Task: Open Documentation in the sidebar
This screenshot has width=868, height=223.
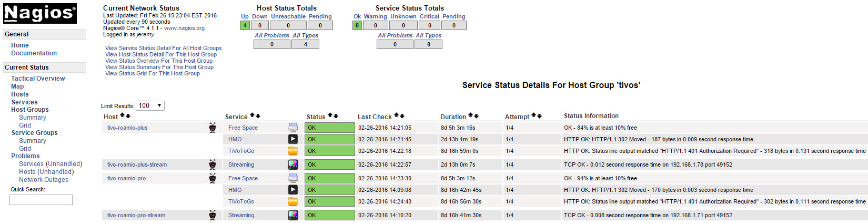Action: (34, 53)
